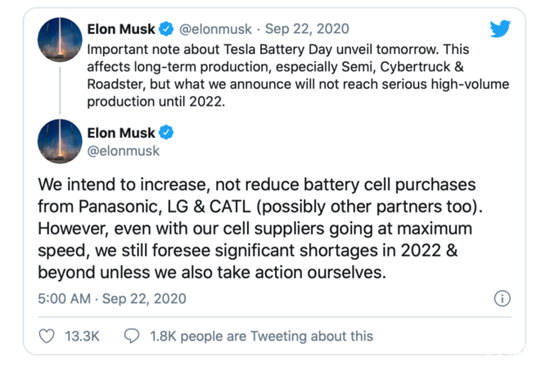Open main tweet's rocket profile picture
This screenshot has height=367, width=550.
pyautogui.click(x=60, y=141)
